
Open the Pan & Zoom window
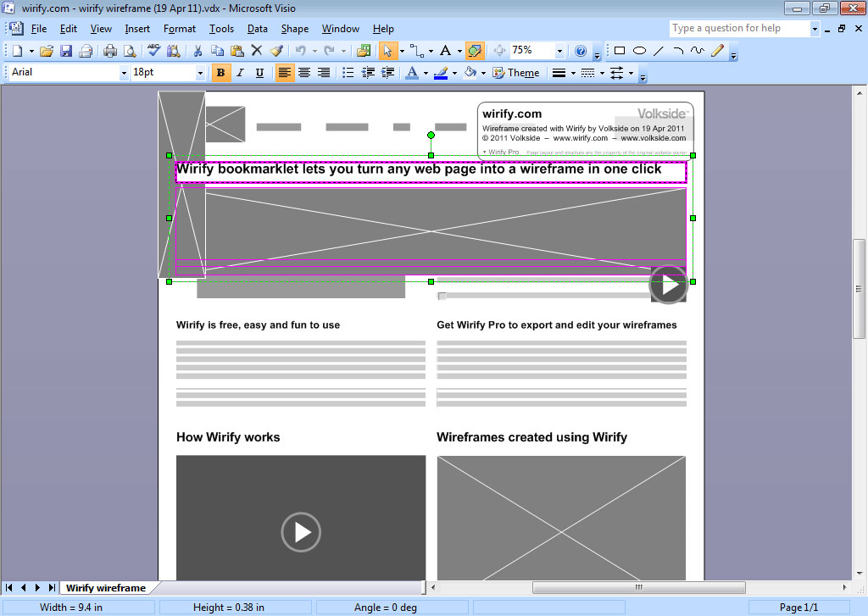[x=498, y=51]
